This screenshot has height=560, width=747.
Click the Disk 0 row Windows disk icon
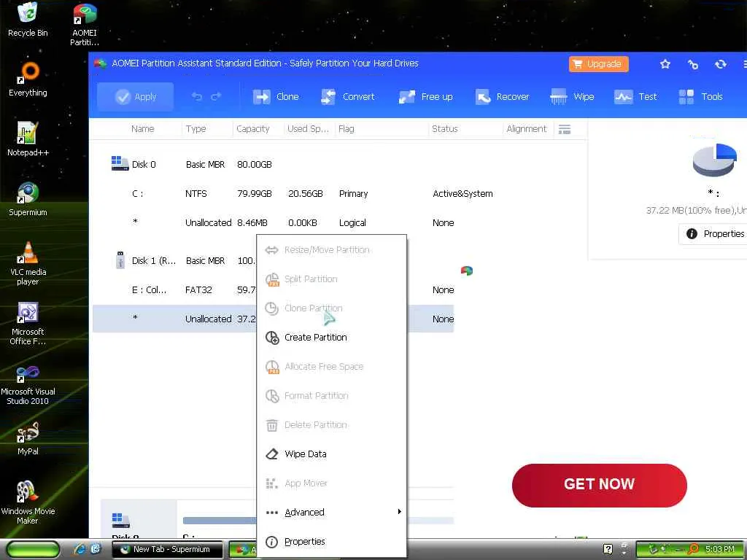[120, 163]
